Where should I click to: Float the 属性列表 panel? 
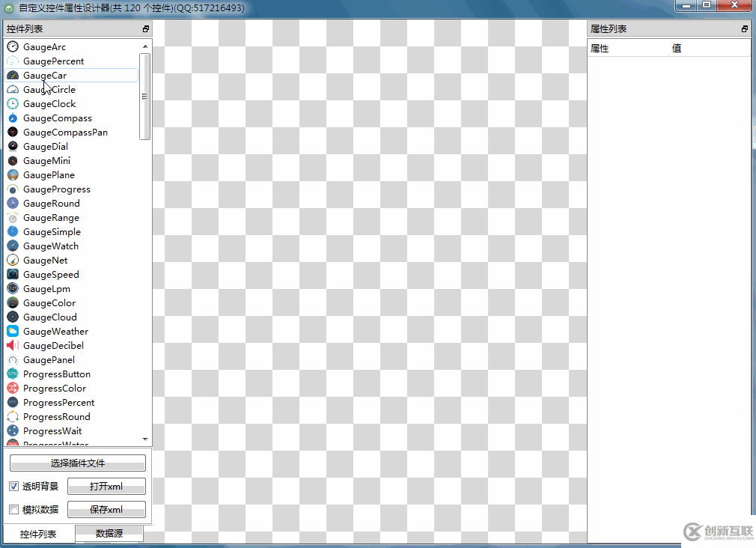tap(745, 29)
